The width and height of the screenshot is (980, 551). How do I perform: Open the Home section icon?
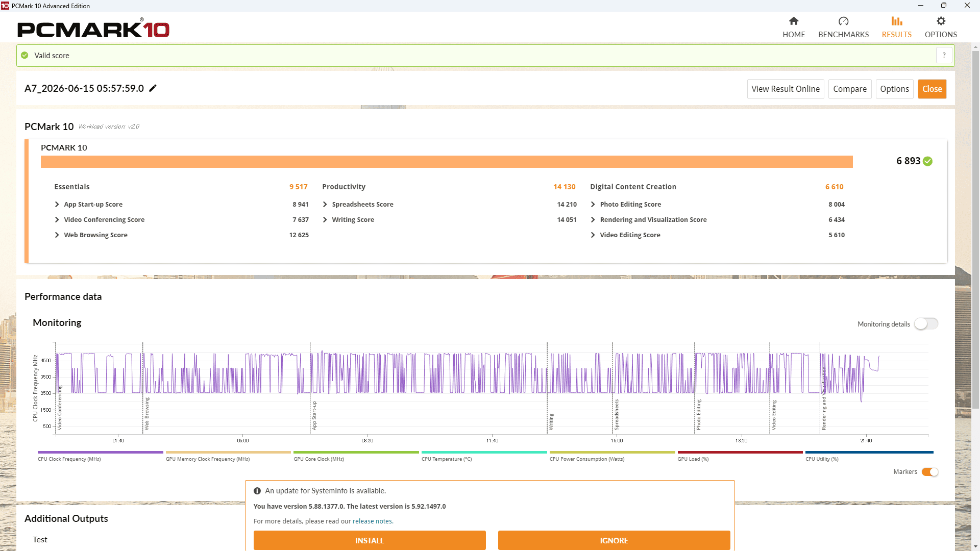[x=794, y=21]
